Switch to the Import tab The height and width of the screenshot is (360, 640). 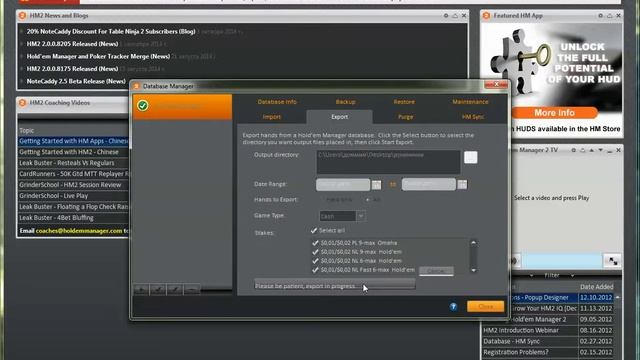pyautogui.click(x=271, y=117)
